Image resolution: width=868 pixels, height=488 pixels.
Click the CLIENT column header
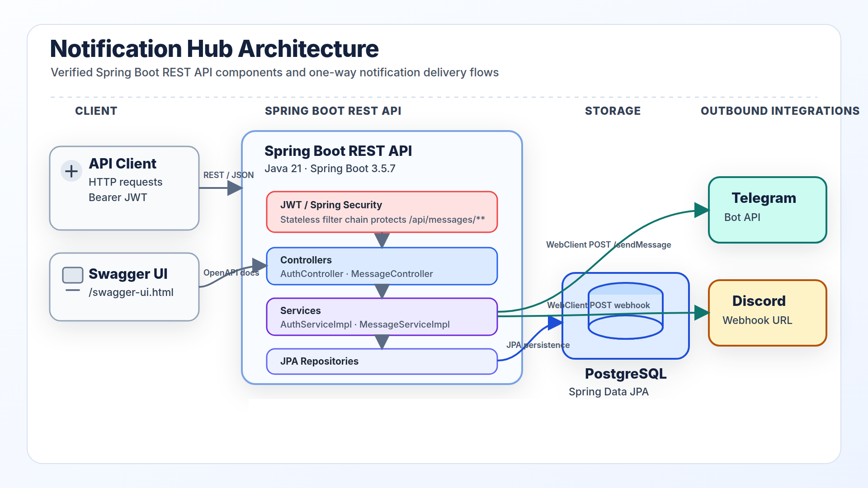point(96,111)
